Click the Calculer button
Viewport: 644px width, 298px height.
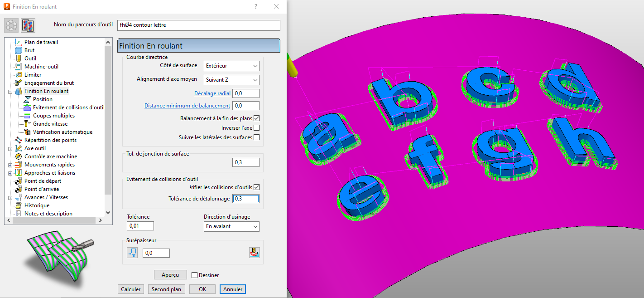coord(131,289)
